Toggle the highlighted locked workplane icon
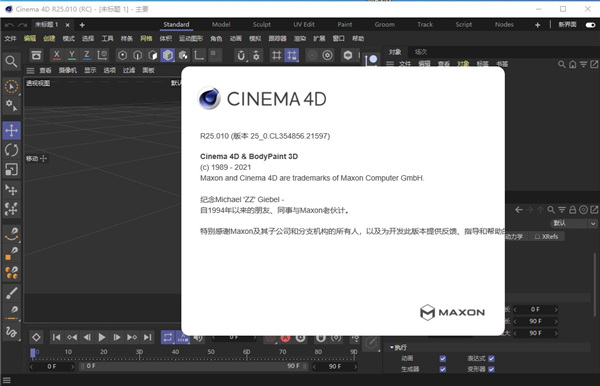This screenshot has height=386, width=600. point(292,55)
